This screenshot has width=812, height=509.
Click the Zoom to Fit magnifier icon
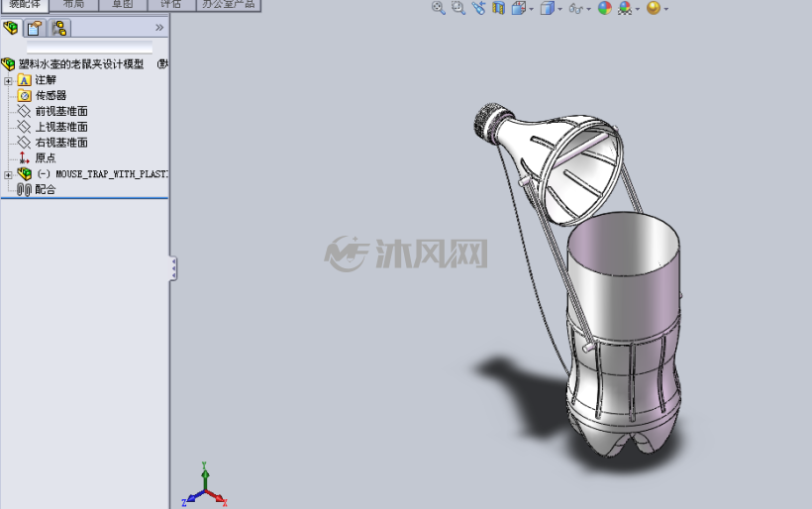pyautogui.click(x=438, y=8)
